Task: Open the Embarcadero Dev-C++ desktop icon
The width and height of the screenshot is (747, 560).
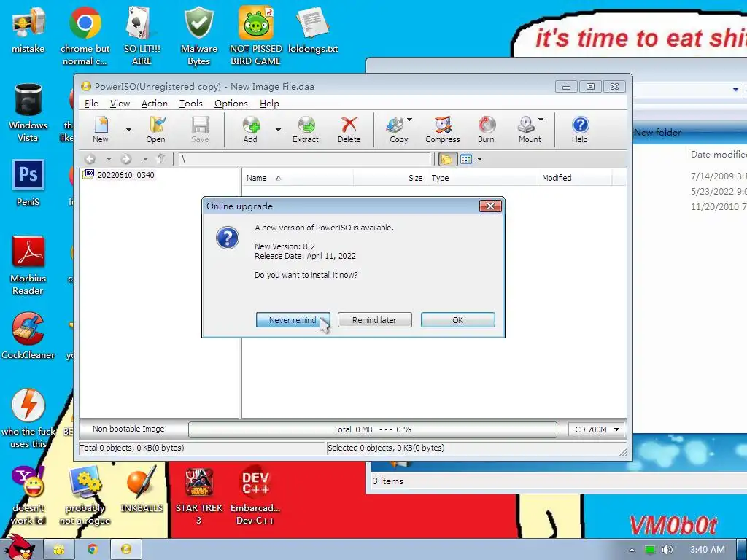Action: pos(255,495)
